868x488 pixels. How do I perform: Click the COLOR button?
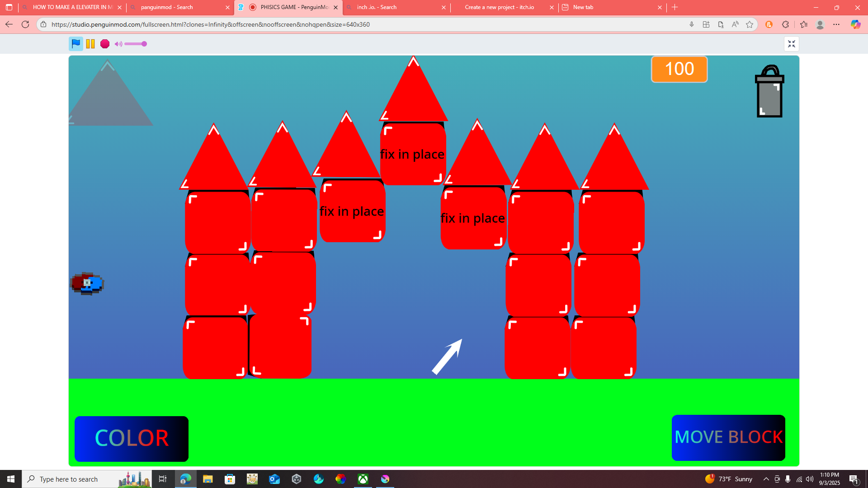pos(132,438)
